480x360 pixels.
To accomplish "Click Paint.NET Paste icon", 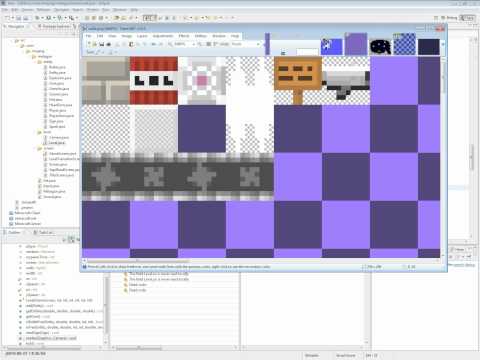I will [x=132, y=44].
